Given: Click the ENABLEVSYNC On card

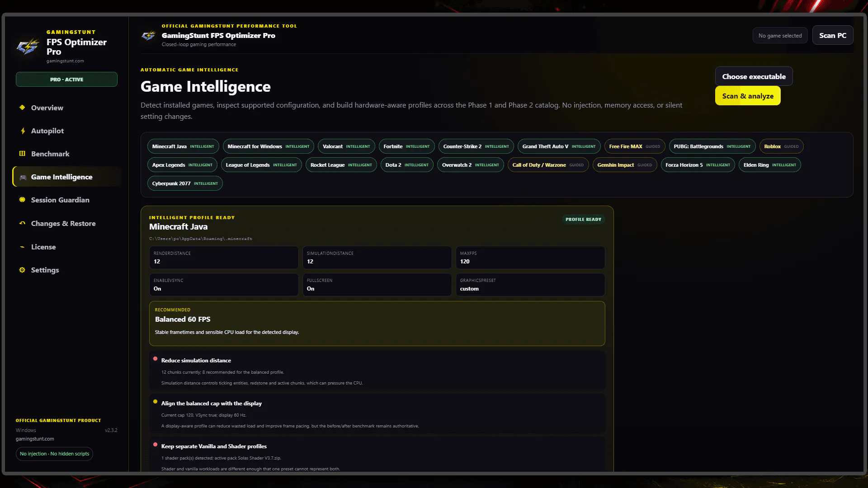Looking at the screenshot, I should pos(224,285).
